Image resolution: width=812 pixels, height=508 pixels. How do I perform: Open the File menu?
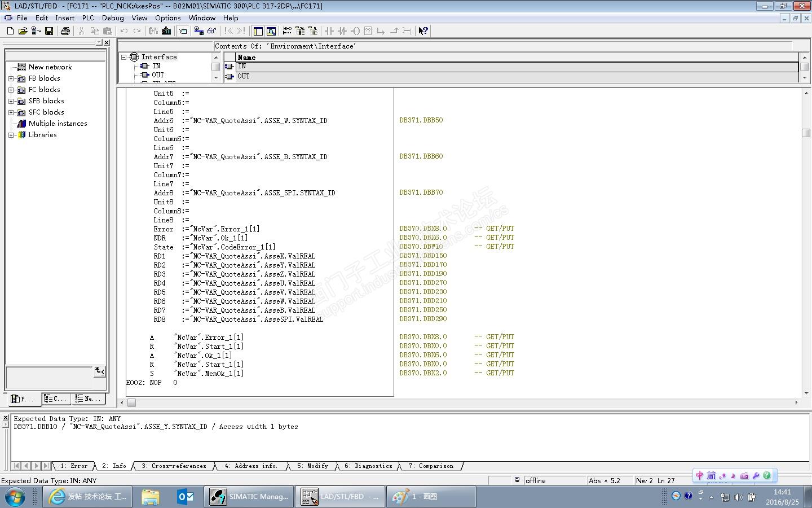click(x=22, y=17)
